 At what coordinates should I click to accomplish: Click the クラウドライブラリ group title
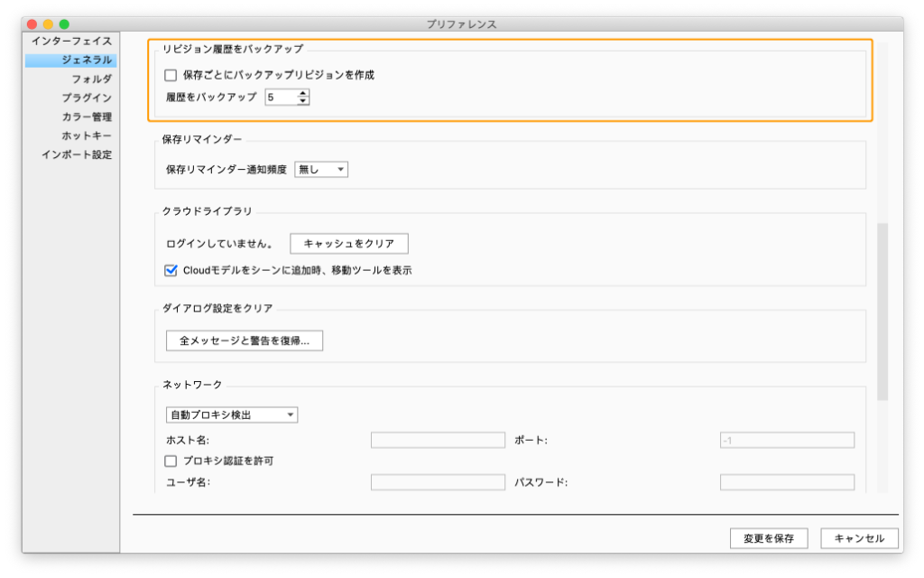(x=207, y=211)
